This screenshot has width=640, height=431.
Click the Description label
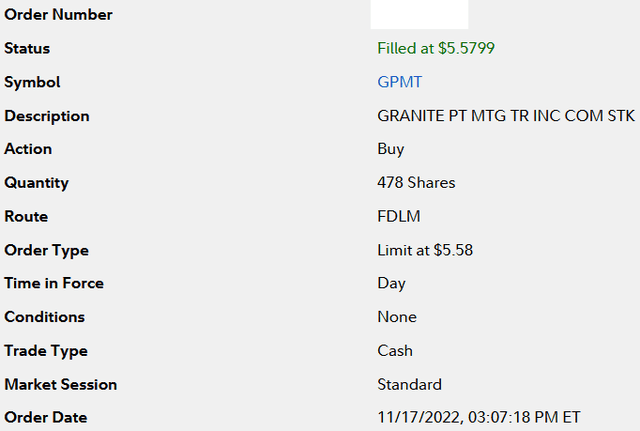(47, 116)
